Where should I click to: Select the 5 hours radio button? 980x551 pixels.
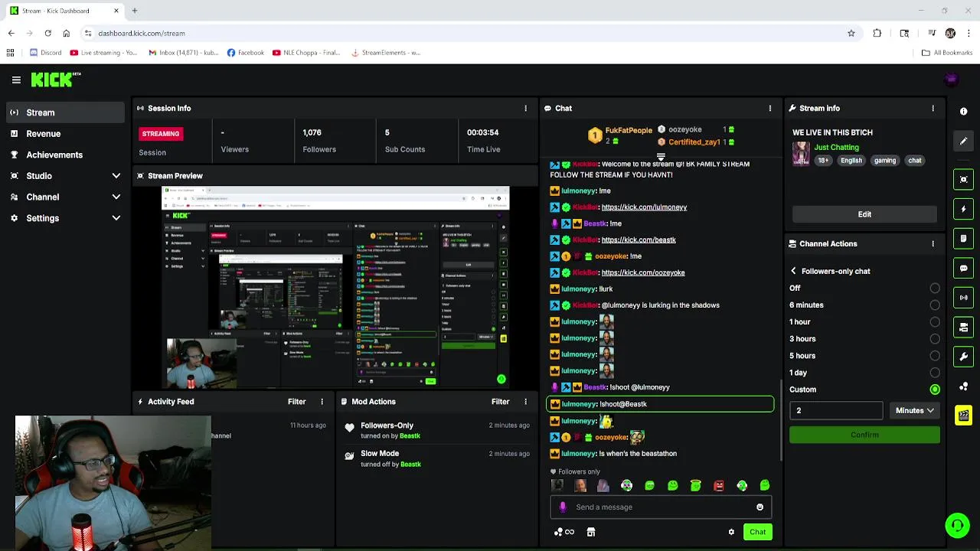(935, 356)
